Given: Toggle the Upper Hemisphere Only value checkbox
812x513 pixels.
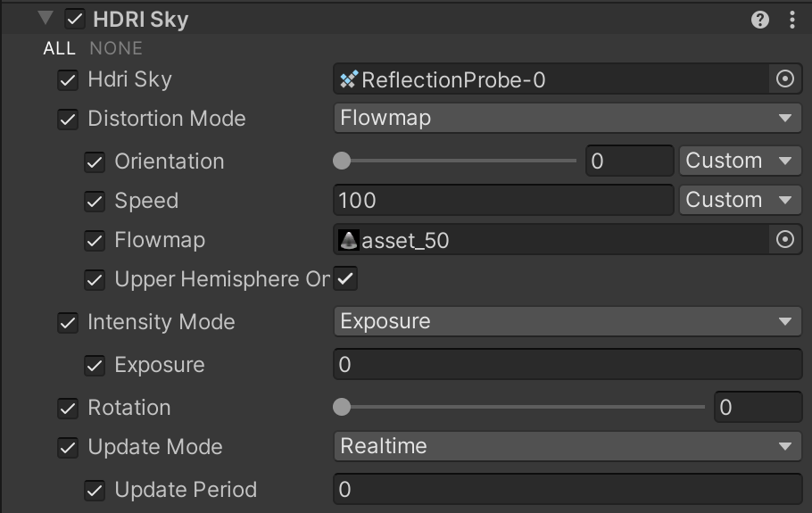Looking at the screenshot, I should point(345,278).
